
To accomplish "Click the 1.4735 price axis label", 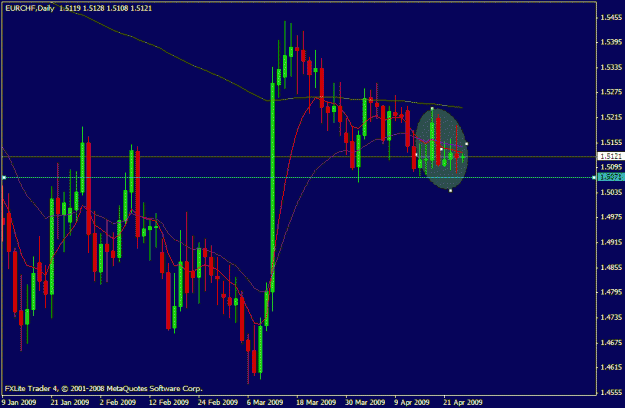I will tap(611, 317).
